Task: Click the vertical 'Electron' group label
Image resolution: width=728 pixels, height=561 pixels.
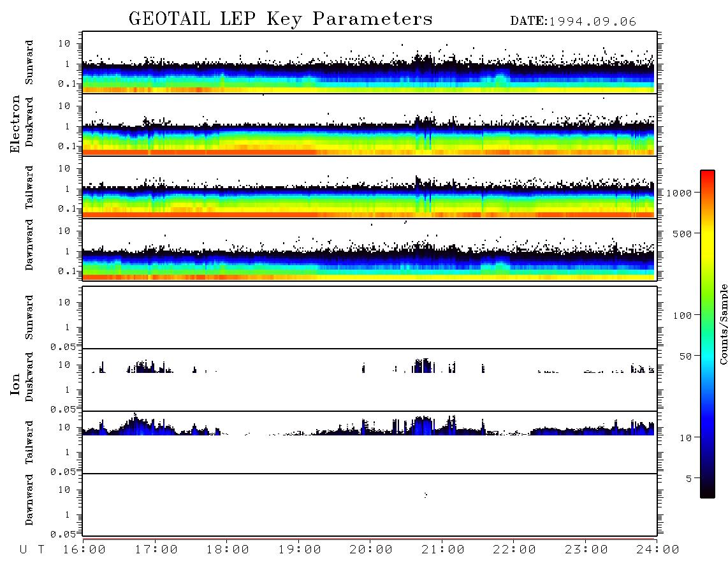Action: [15, 124]
